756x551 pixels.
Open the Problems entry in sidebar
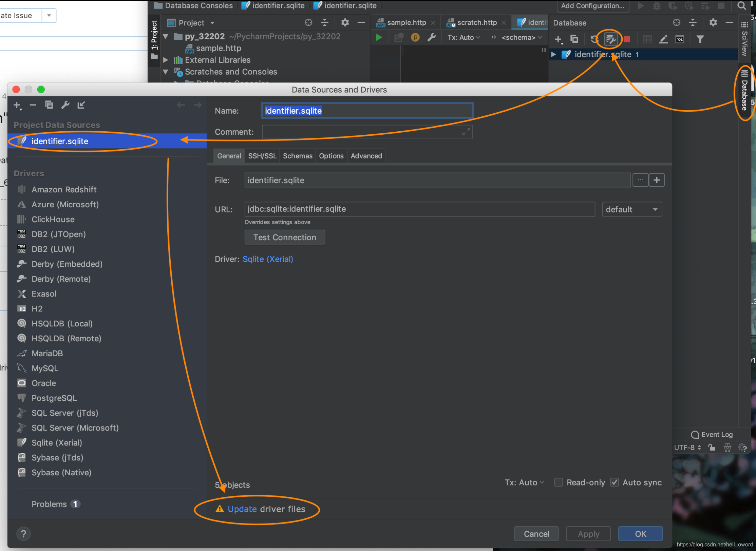(56, 505)
